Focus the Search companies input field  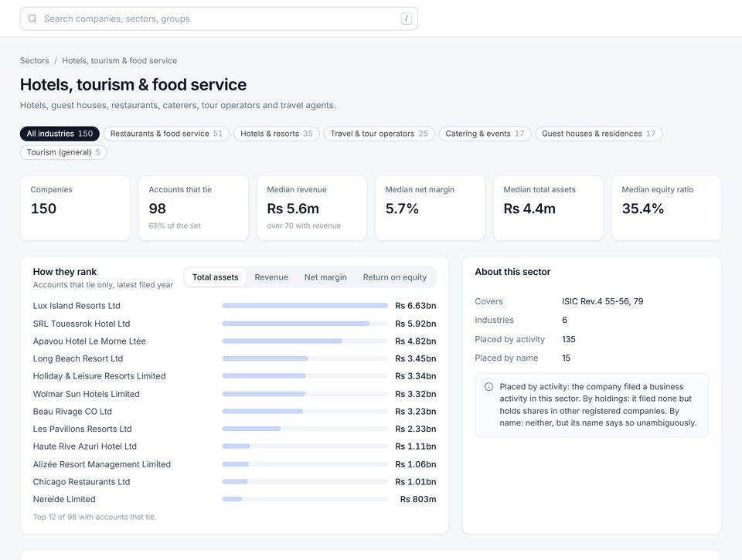[219, 19]
